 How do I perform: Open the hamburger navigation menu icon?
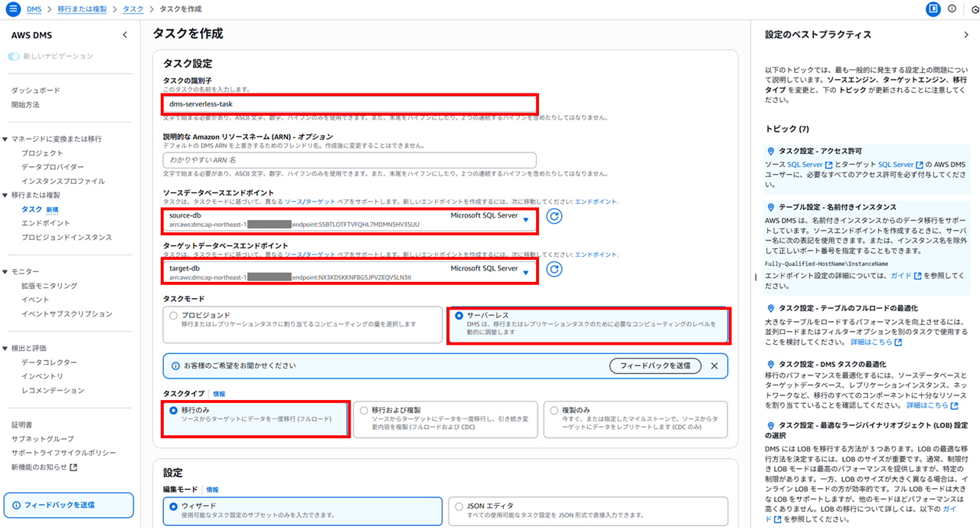(x=12, y=9)
